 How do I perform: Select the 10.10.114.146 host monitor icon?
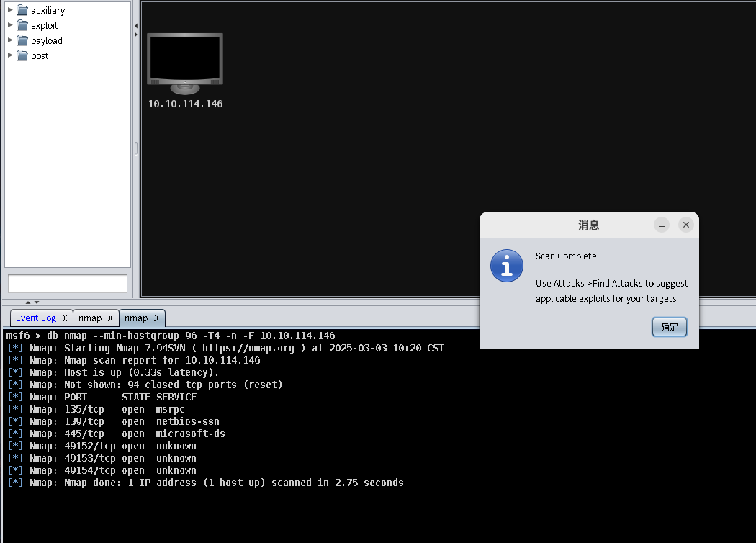185,63
